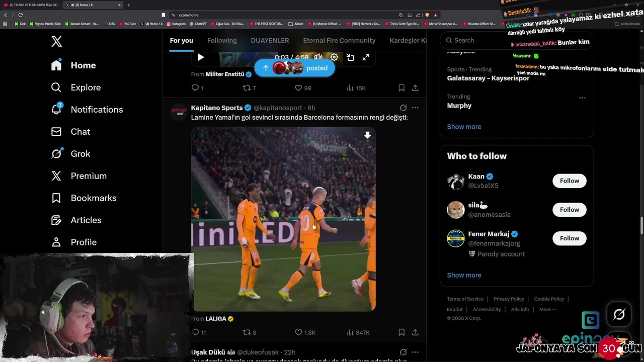Viewport: 644px width, 362px height.
Task: Share the Militer Enstitü video post
Action: click(415, 88)
